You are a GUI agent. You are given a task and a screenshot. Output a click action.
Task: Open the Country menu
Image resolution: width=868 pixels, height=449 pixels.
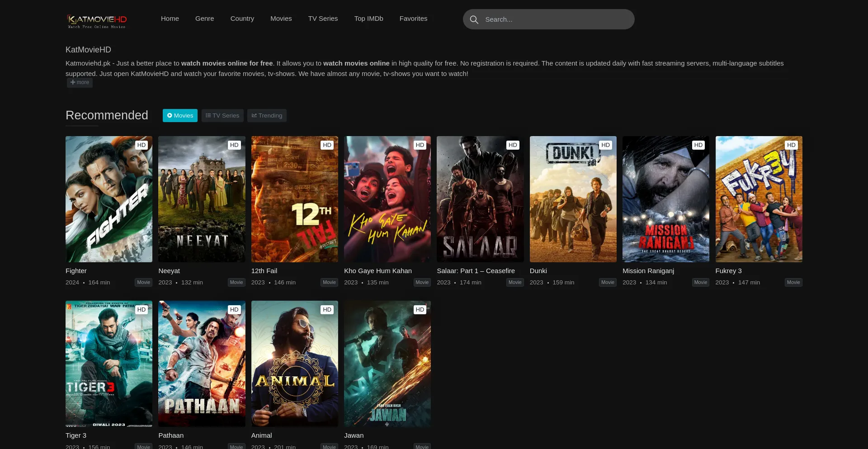coord(242,19)
